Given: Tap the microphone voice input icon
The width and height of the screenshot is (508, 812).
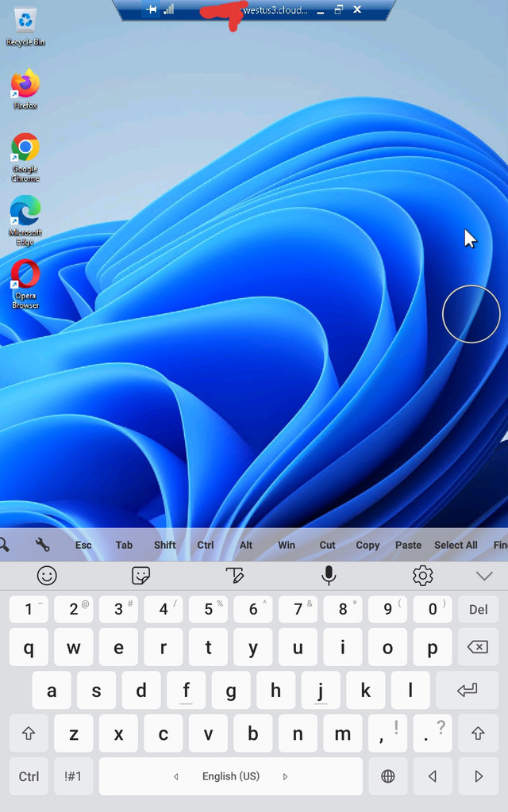Looking at the screenshot, I should pos(329,576).
